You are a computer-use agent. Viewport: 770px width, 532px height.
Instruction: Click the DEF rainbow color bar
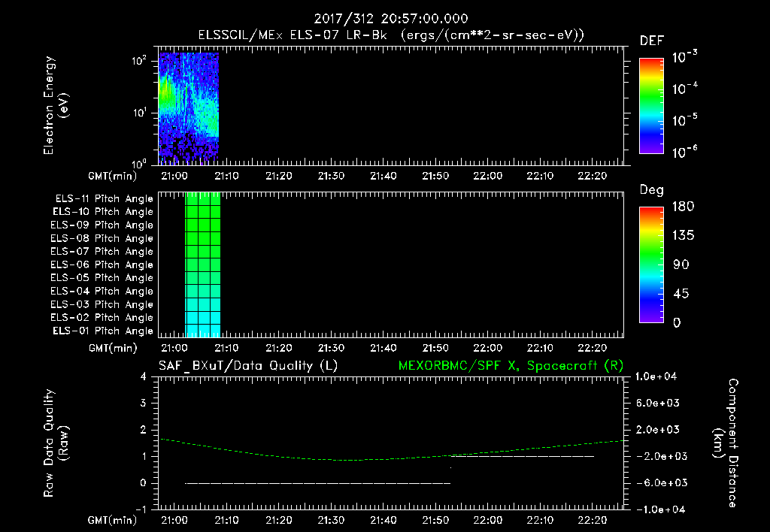pos(651,106)
